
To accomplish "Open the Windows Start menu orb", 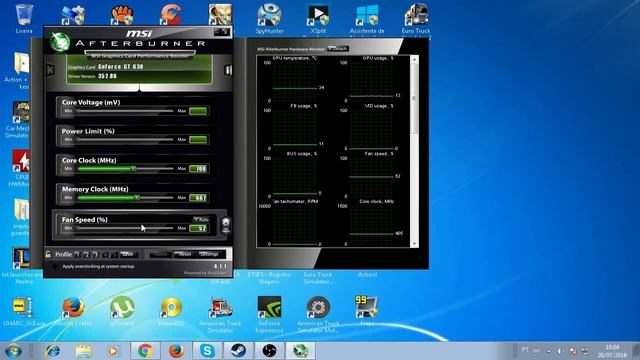I will coord(13,351).
